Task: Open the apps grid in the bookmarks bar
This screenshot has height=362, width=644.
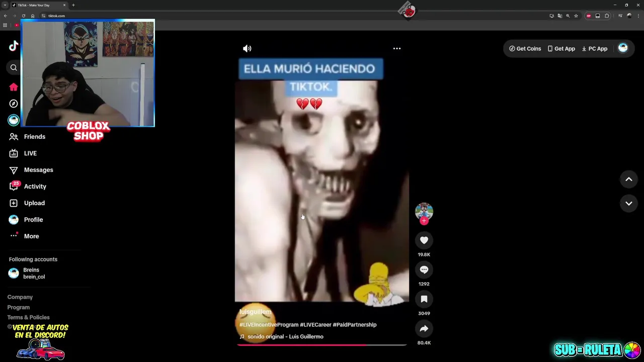Action: coord(5,25)
